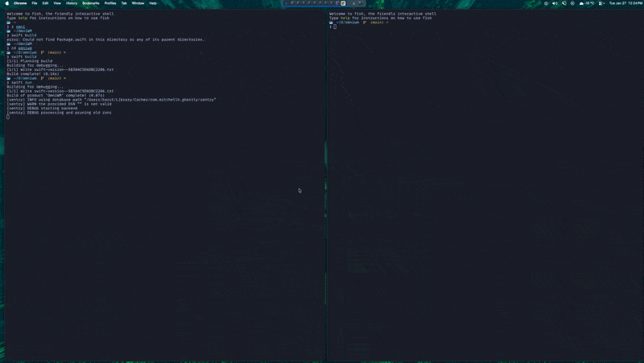Click the sentry WARN DSN not valid line
Image resolution: width=644 pixels, height=363 pixels.
click(59, 104)
